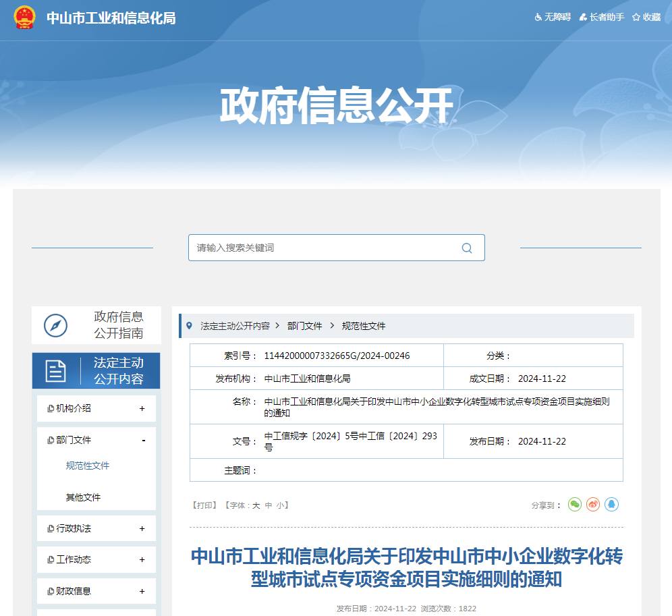
Task: Click the national emblem logo
Action: pyautogui.click(x=24, y=18)
